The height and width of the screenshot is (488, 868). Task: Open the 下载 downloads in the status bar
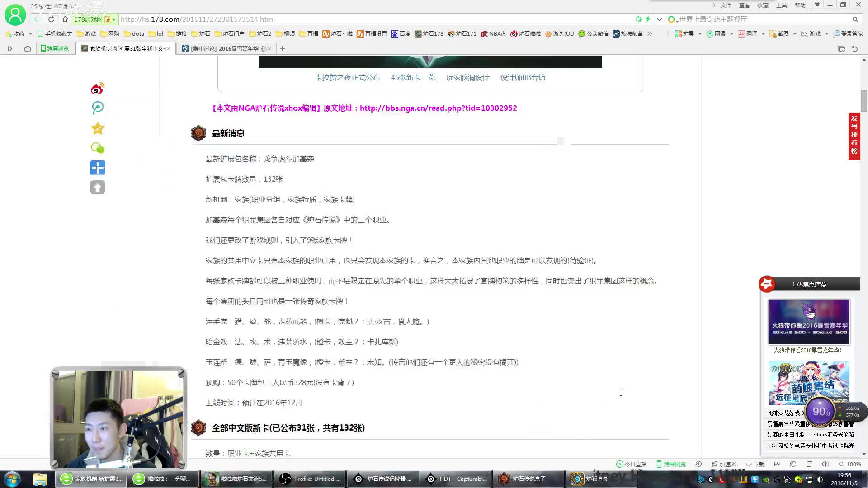(755, 464)
